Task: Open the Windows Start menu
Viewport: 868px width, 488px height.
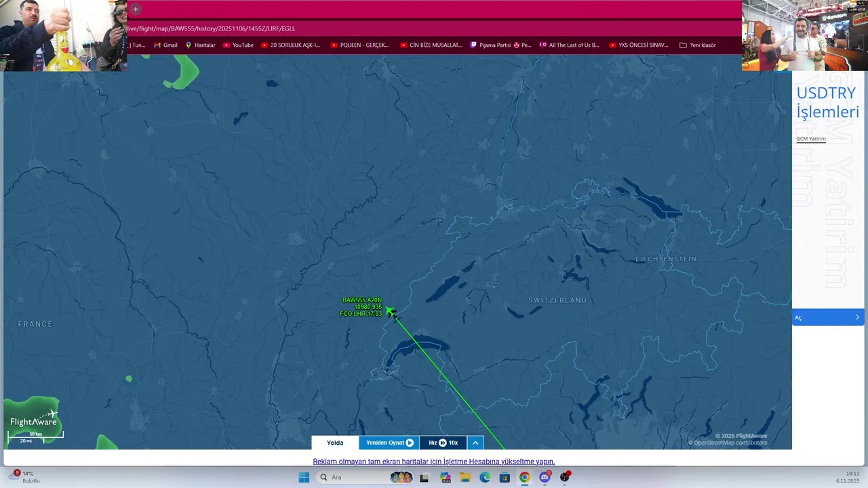Action: [304, 477]
